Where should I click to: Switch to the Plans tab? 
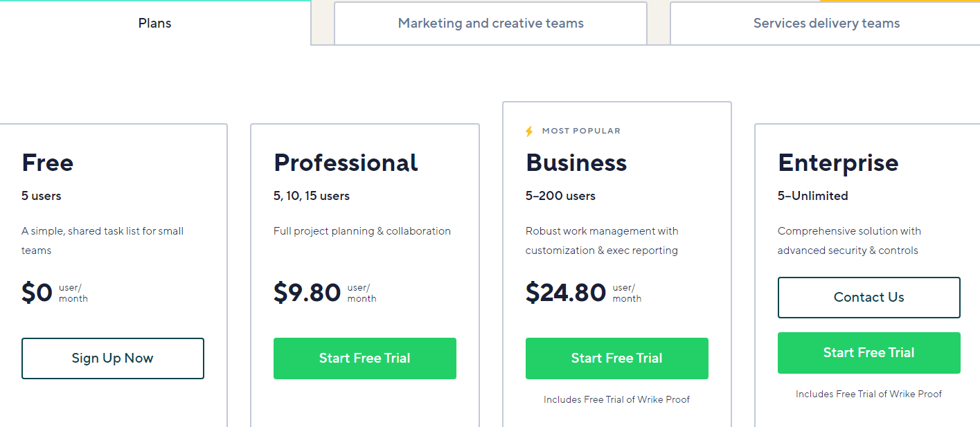click(154, 23)
